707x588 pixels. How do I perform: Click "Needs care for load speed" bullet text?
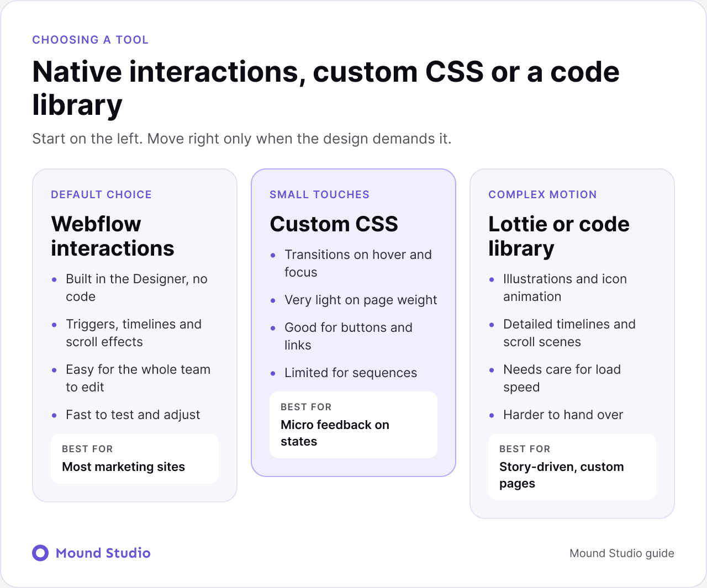(x=562, y=378)
